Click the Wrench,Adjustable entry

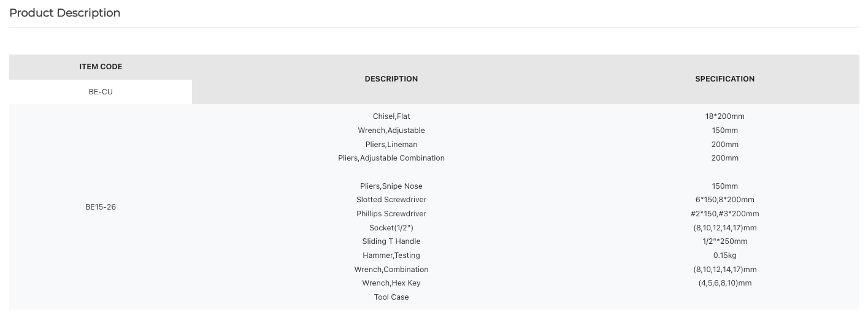[x=391, y=131]
